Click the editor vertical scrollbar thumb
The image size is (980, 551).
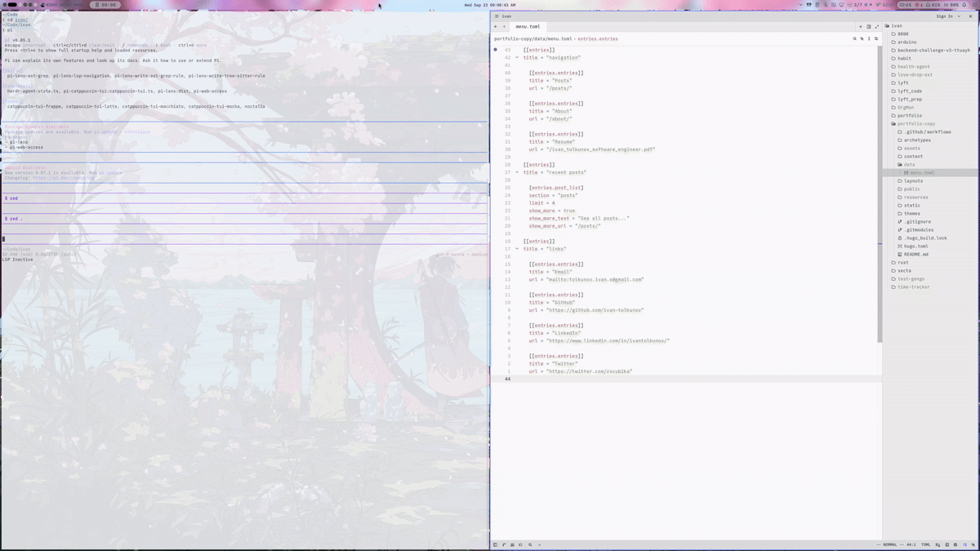point(880,193)
